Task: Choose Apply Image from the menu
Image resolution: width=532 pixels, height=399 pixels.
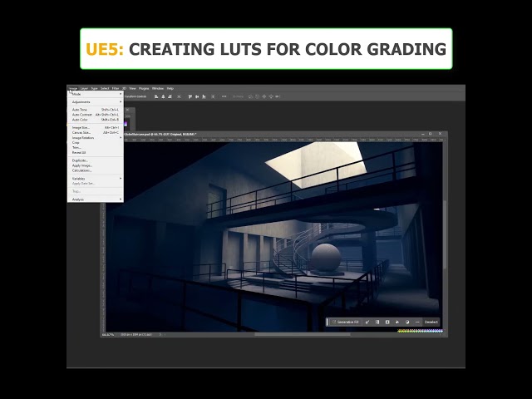Action: pyautogui.click(x=96, y=165)
